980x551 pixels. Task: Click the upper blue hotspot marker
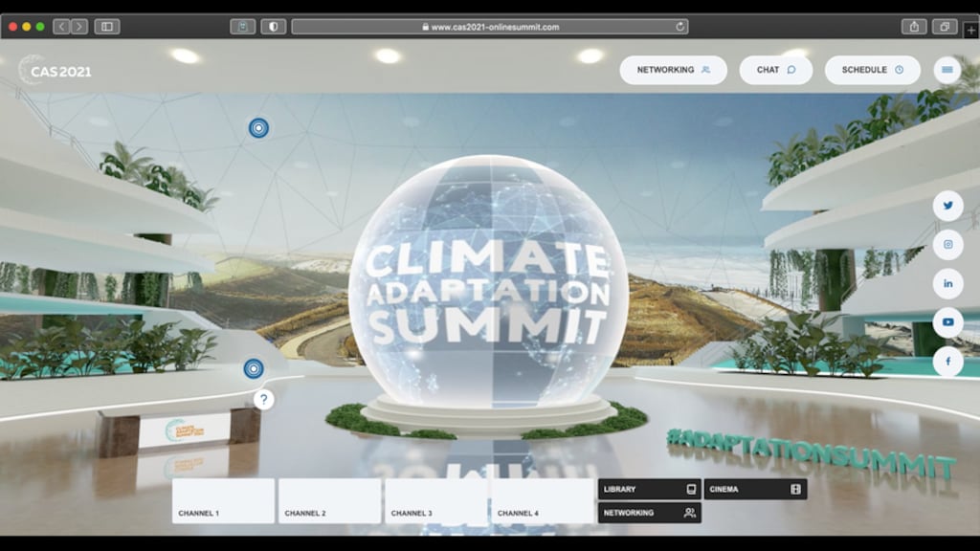[258, 127]
